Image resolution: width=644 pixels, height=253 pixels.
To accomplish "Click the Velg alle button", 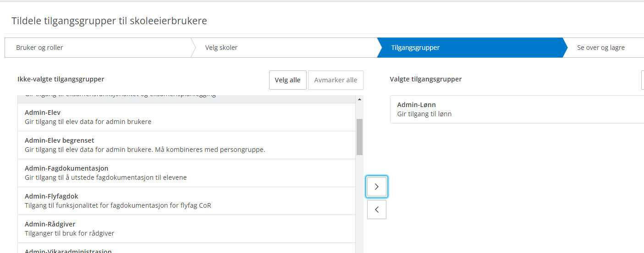I will pyautogui.click(x=287, y=80).
